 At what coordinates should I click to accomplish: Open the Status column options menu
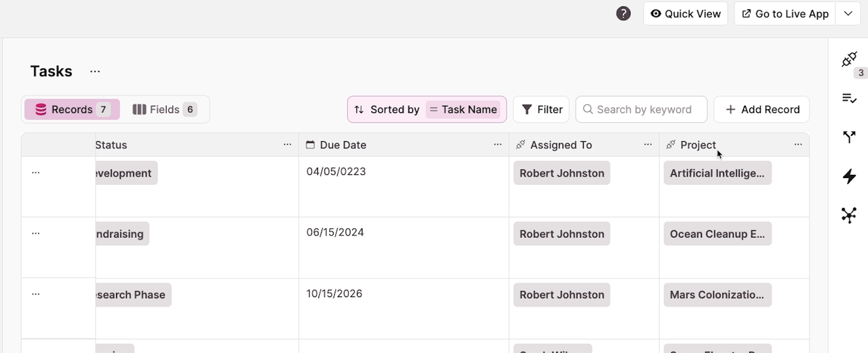click(x=288, y=144)
